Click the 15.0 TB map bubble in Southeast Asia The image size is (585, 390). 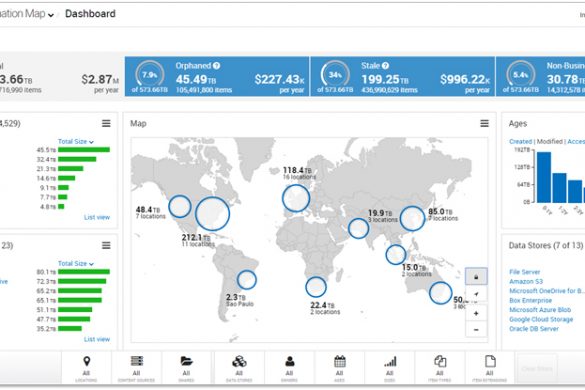(395, 255)
